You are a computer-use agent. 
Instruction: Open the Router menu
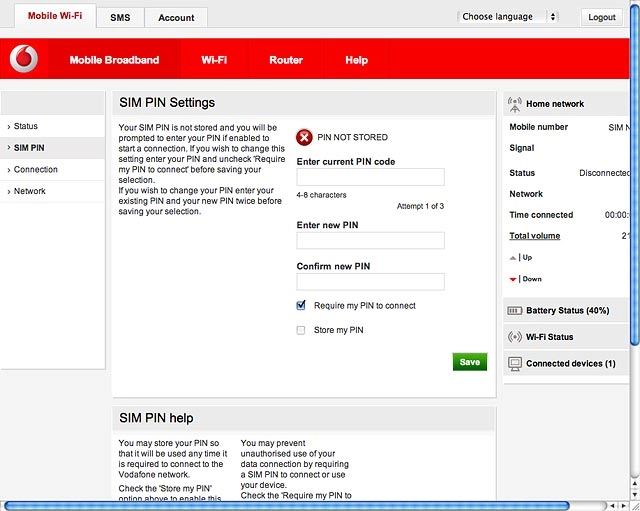tap(286, 60)
